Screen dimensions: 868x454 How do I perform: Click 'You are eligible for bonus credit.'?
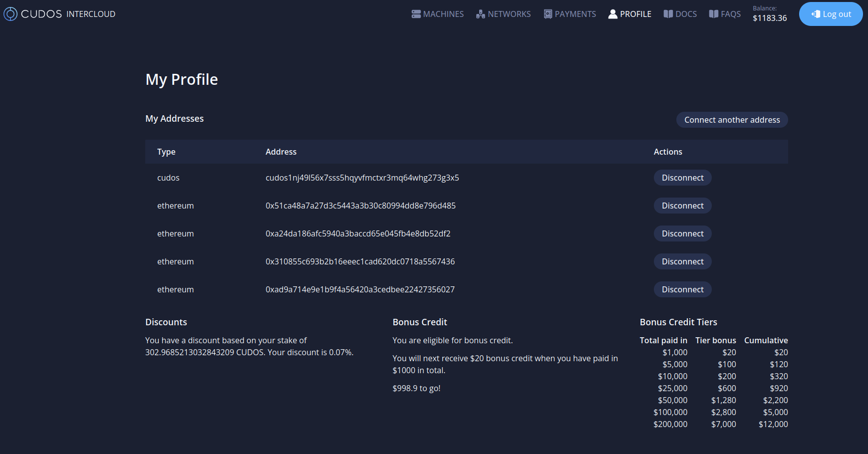coord(453,340)
